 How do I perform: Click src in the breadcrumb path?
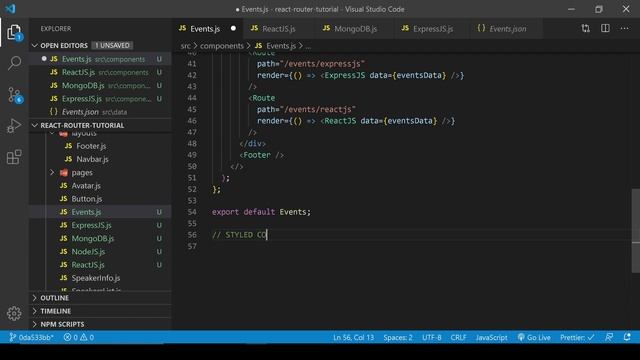tap(186, 46)
